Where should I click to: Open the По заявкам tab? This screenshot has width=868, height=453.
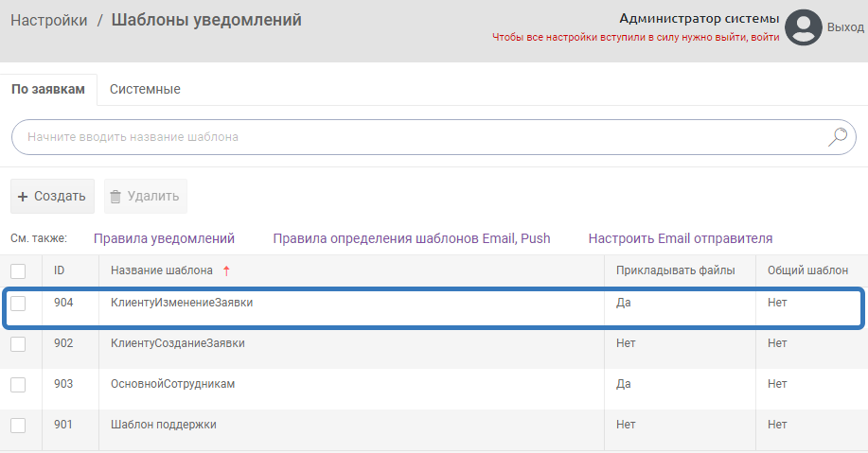click(48, 89)
